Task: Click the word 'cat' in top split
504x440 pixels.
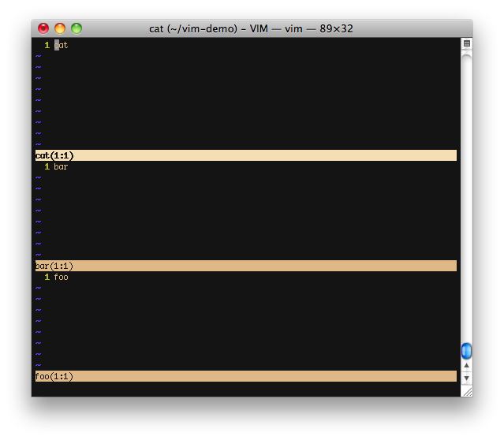Action: [61, 45]
